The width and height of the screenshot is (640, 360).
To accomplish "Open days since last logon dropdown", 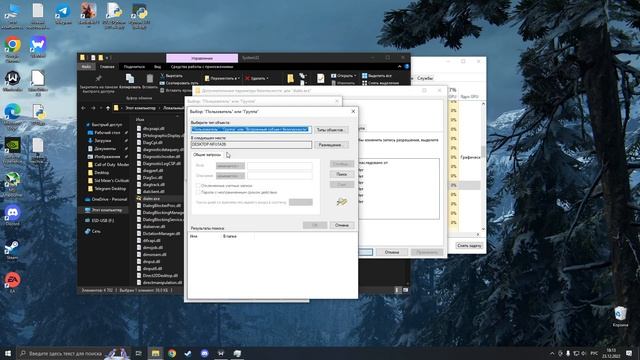I will point(301,202).
